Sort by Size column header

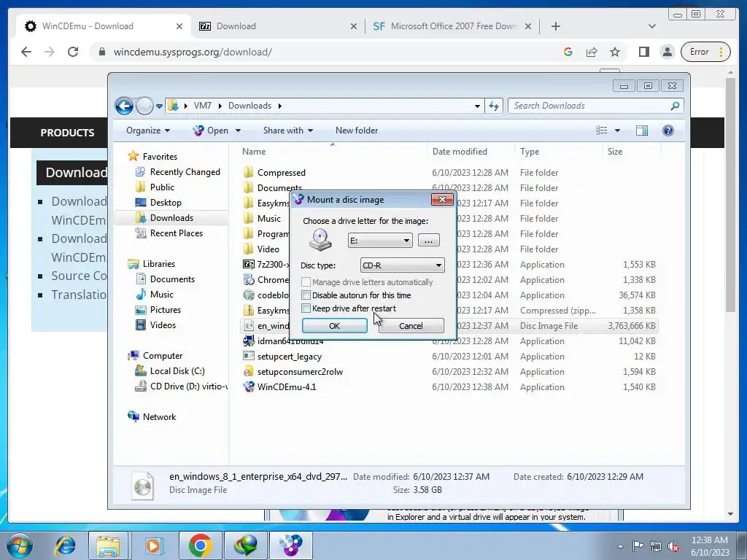(614, 152)
